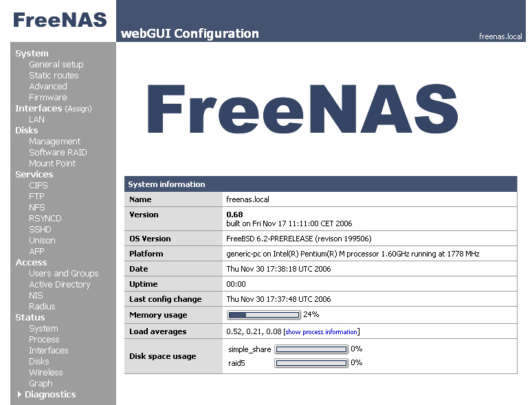This screenshot has width=532, height=405.
Task: Go to the Firmware page
Action: point(48,98)
